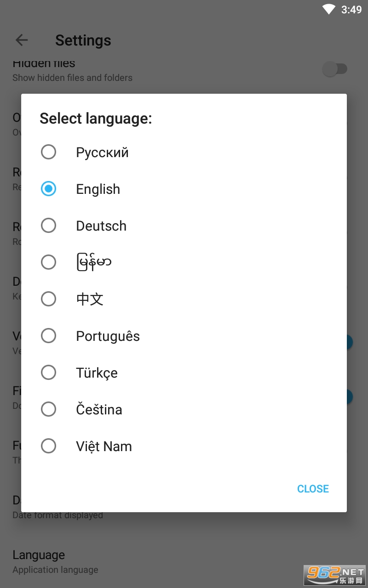Select the English radio button
368x588 pixels.
(48, 189)
